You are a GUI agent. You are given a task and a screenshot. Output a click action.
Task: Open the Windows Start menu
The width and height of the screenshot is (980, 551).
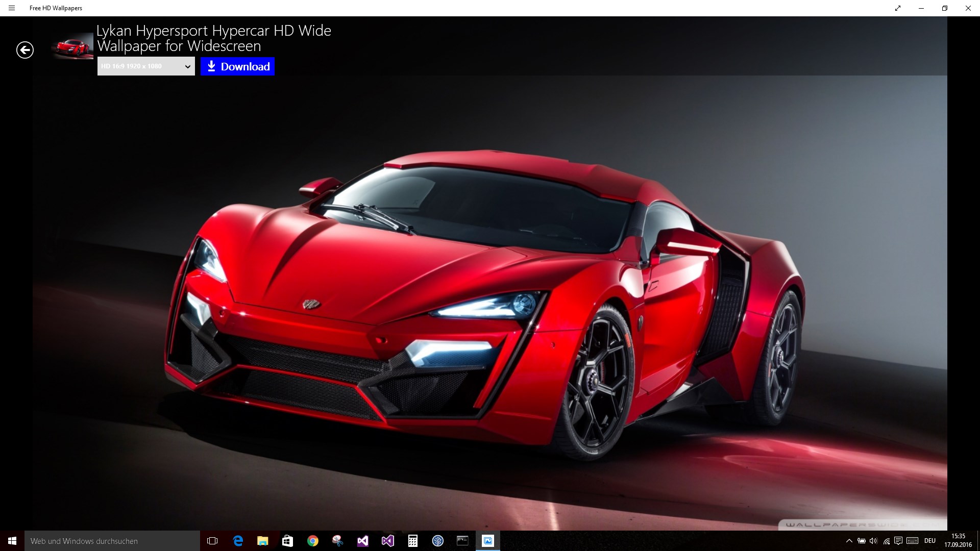click(x=12, y=541)
